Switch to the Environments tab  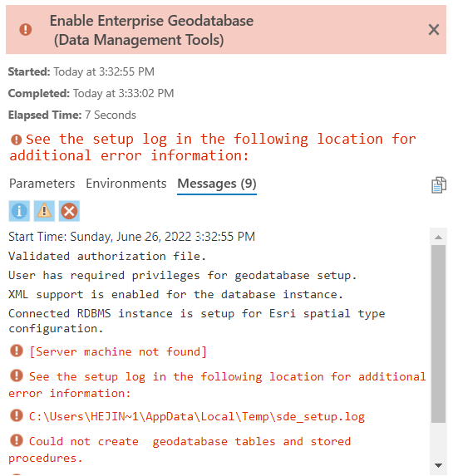pos(126,184)
